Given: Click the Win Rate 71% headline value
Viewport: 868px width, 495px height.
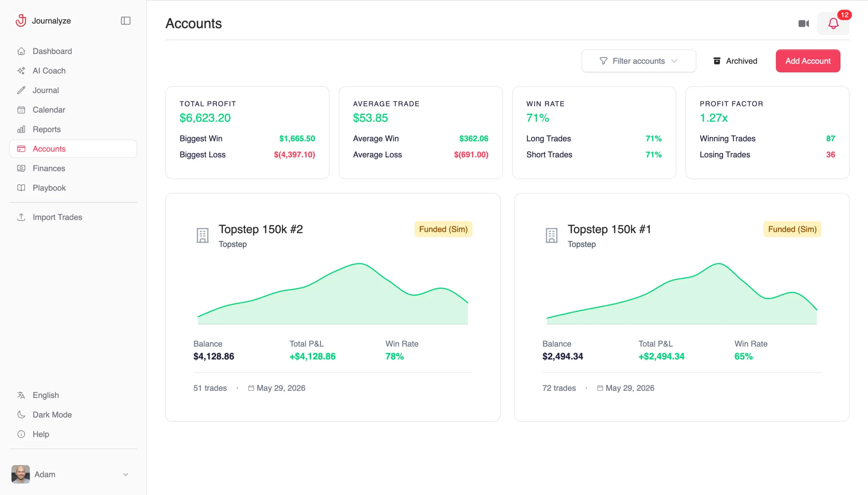Looking at the screenshot, I should [537, 118].
